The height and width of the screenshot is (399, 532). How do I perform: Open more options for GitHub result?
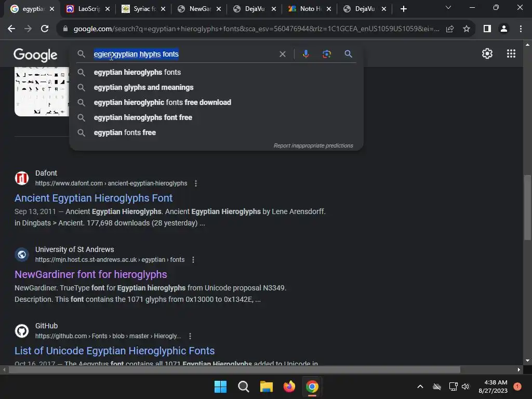tap(190, 336)
